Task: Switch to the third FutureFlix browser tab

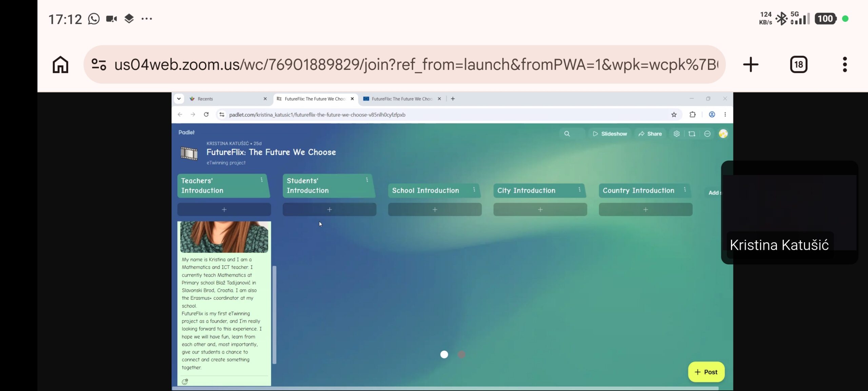Action: pyautogui.click(x=402, y=99)
